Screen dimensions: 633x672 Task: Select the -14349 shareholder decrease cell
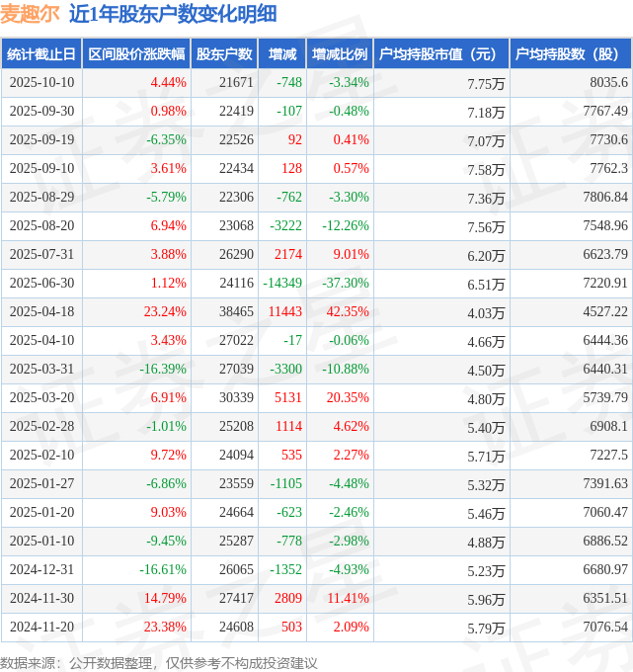pos(281,284)
